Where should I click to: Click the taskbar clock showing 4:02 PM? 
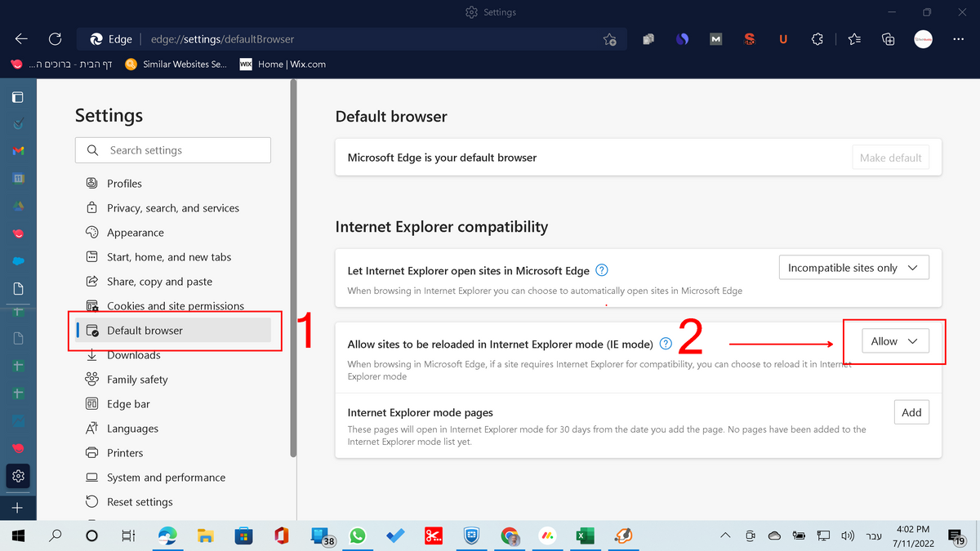click(x=912, y=535)
